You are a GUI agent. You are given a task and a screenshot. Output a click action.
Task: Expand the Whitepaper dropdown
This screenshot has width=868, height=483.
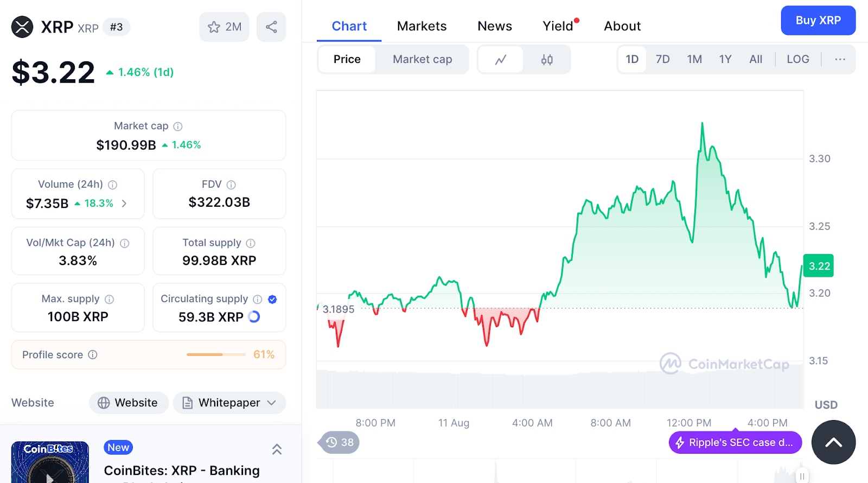[229, 403]
